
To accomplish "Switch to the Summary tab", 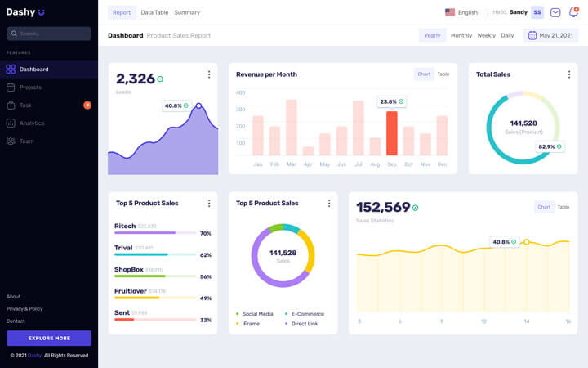I will (187, 12).
